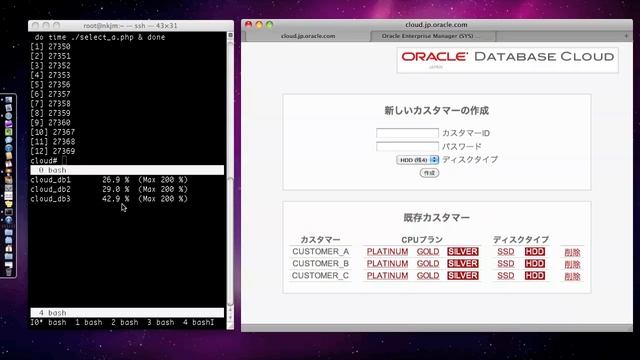The height and width of the screenshot is (360, 640).
Task: Select PLATINUM plan for CUSTOMER_B
Action: tap(387, 264)
